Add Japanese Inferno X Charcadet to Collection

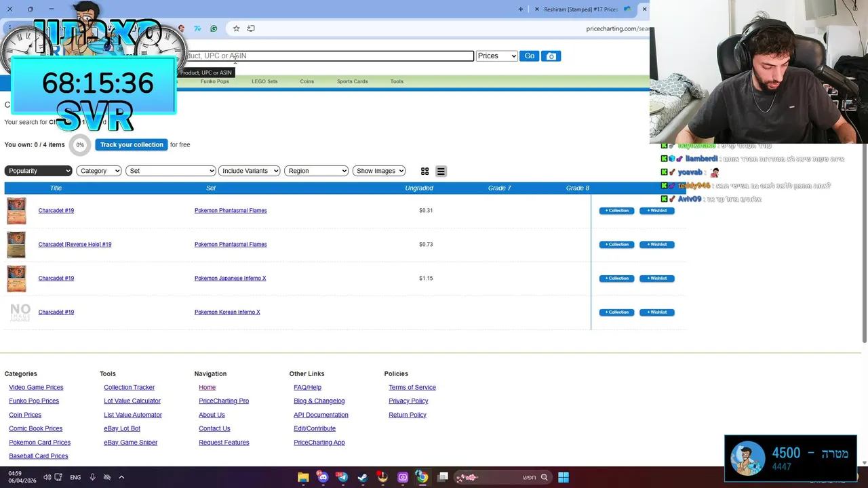[x=616, y=279]
